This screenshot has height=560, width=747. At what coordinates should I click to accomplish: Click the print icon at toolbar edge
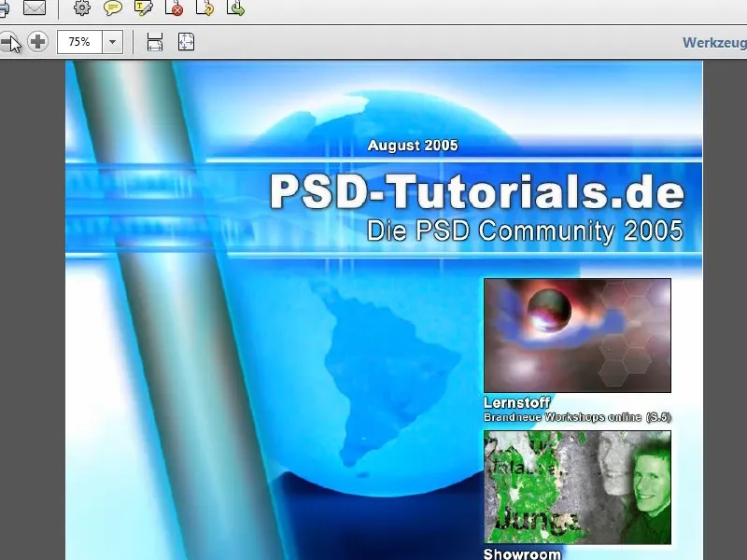click(x=4, y=8)
